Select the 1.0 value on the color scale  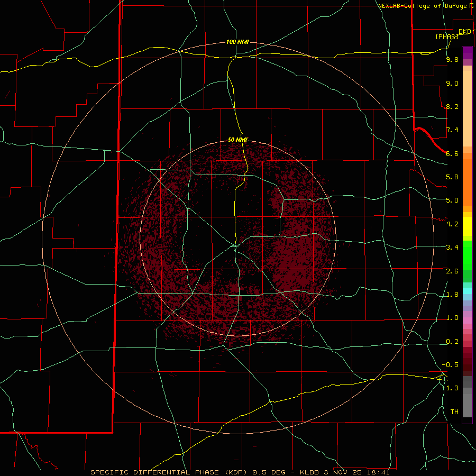click(452, 318)
